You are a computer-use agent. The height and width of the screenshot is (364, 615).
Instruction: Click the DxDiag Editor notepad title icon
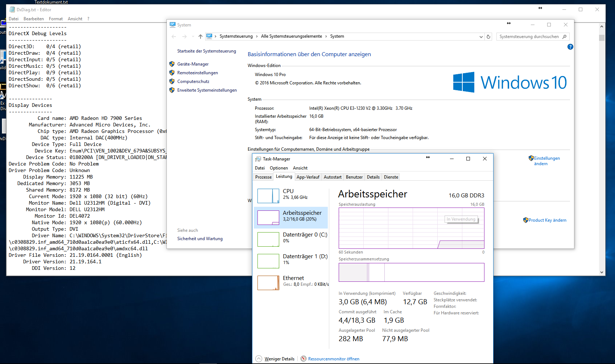(12, 10)
